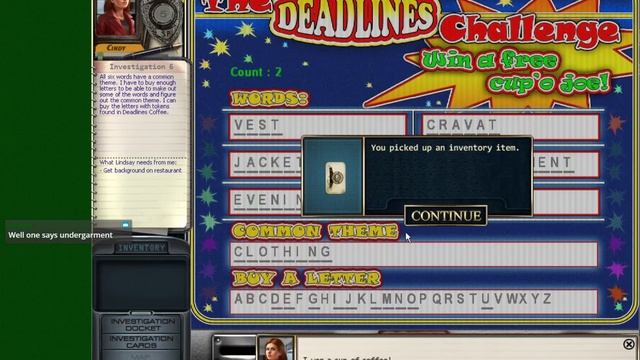This screenshot has width=640, height=360.
Task: Click the CRAVAT word field
Action: [510, 127]
